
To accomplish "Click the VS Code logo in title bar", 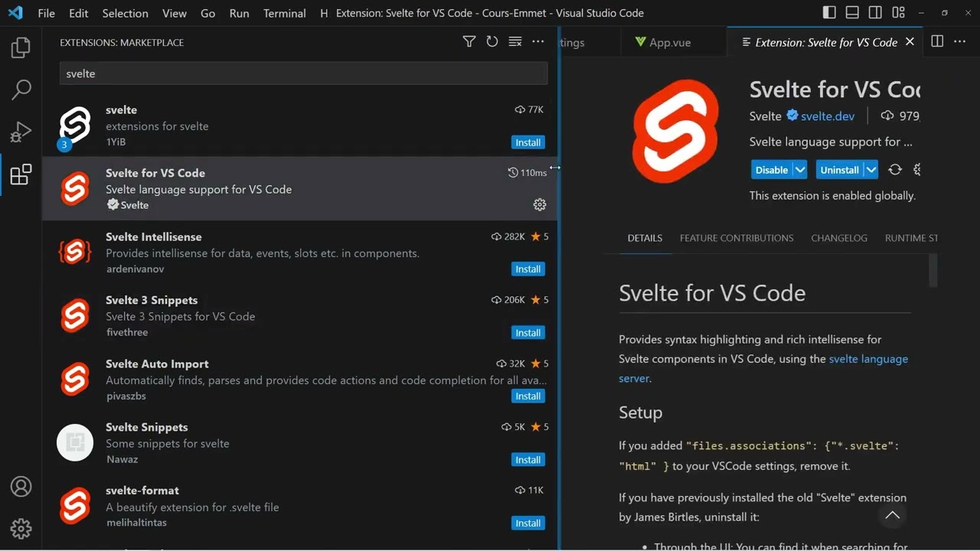I will tap(15, 13).
